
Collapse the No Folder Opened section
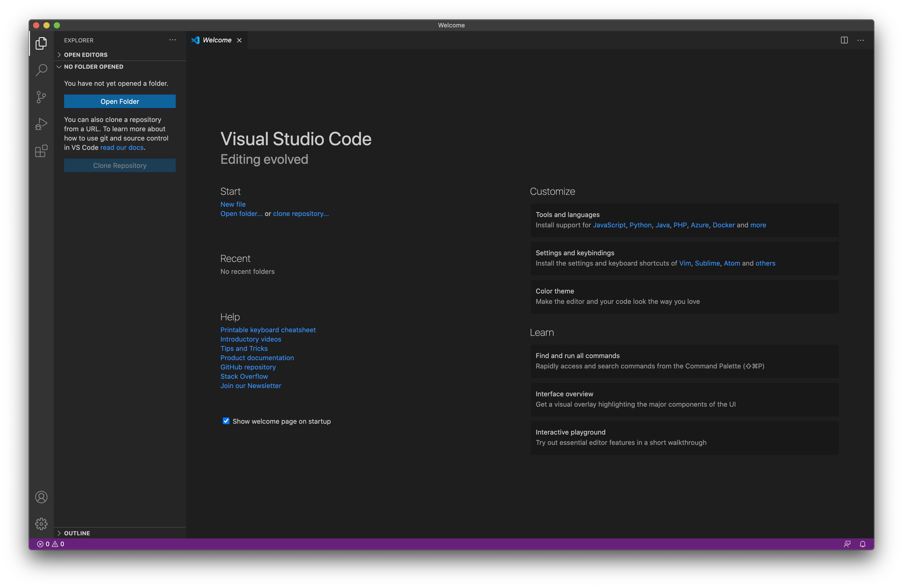[120, 67]
